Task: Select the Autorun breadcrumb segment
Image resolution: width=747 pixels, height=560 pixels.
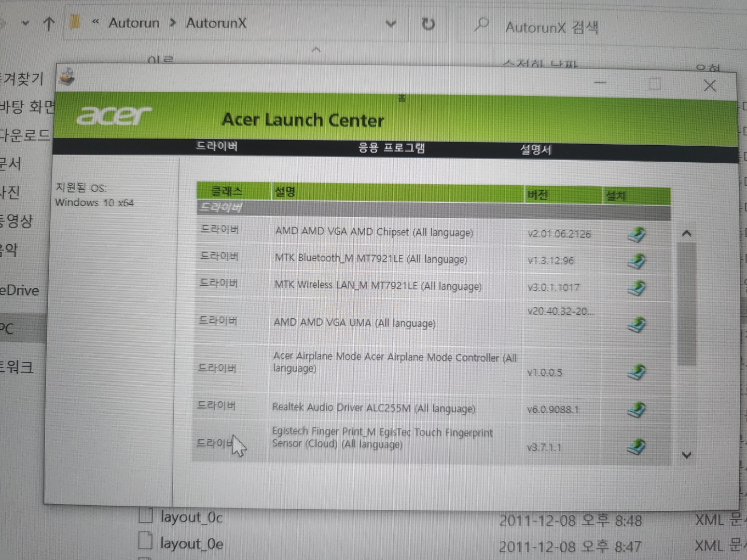Action: [x=134, y=23]
